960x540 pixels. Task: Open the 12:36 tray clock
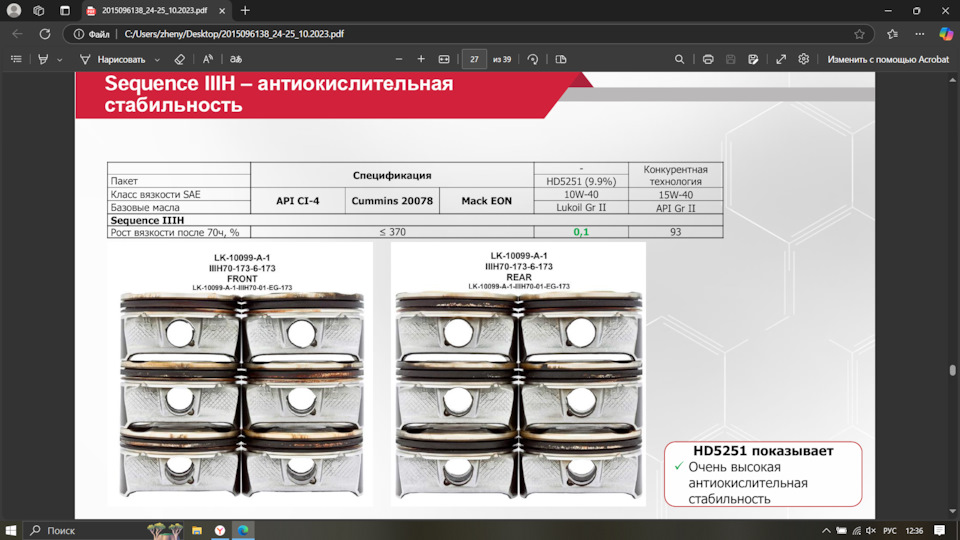tap(914, 531)
